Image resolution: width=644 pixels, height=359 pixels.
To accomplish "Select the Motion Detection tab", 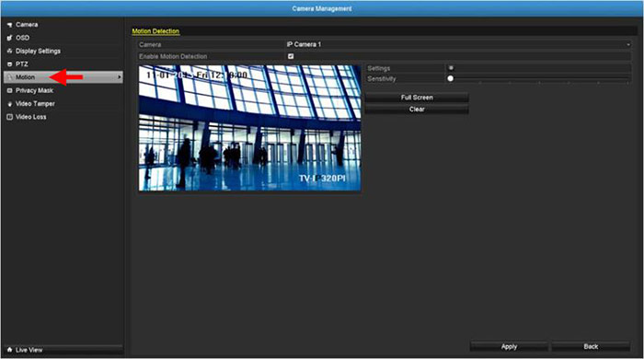I will (155, 31).
